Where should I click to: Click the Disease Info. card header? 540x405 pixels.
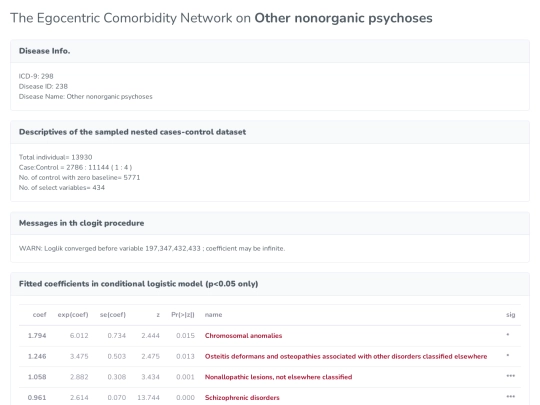pyautogui.click(x=270, y=51)
